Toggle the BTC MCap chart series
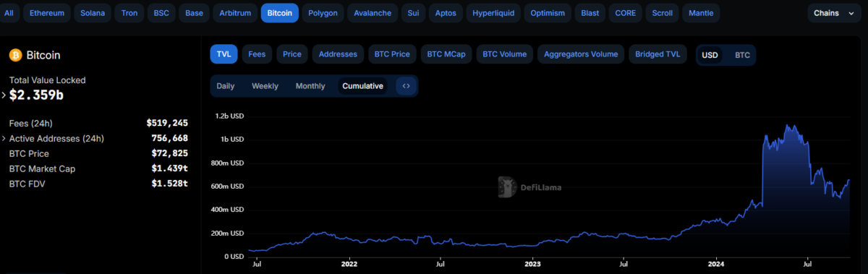 click(446, 54)
